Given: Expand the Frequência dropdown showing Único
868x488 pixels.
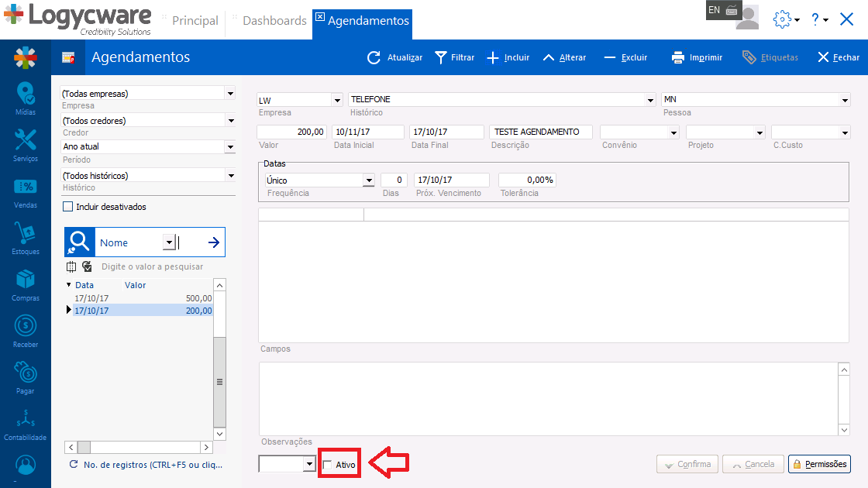Looking at the screenshot, I should coord(368,180).
